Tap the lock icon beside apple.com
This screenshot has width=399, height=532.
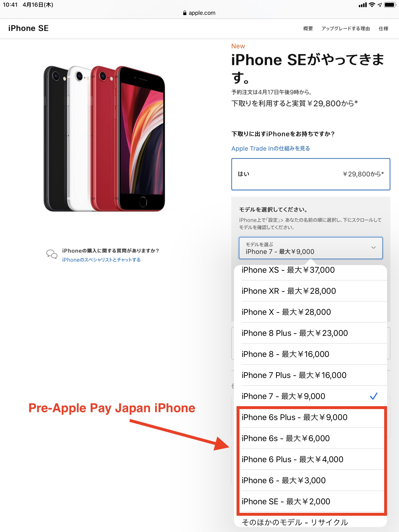click(x=185, y=13)
